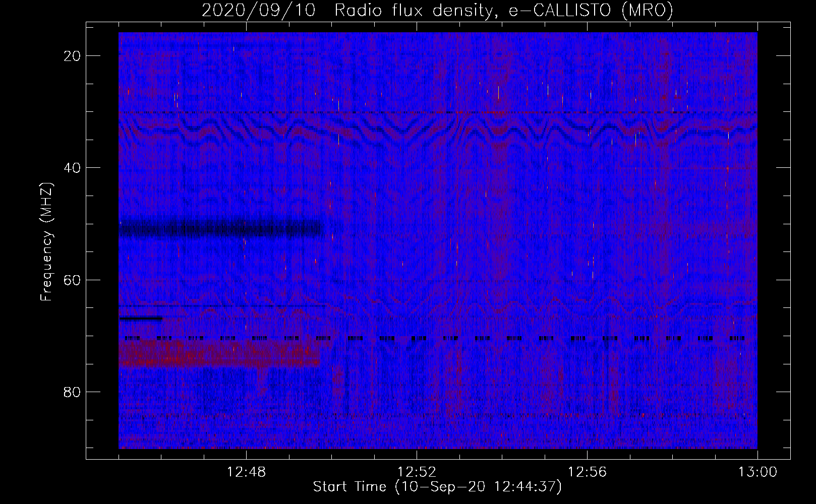Click the "80" frequency tick label
This screenshot has height=504, width=816.
click(73, 392)
